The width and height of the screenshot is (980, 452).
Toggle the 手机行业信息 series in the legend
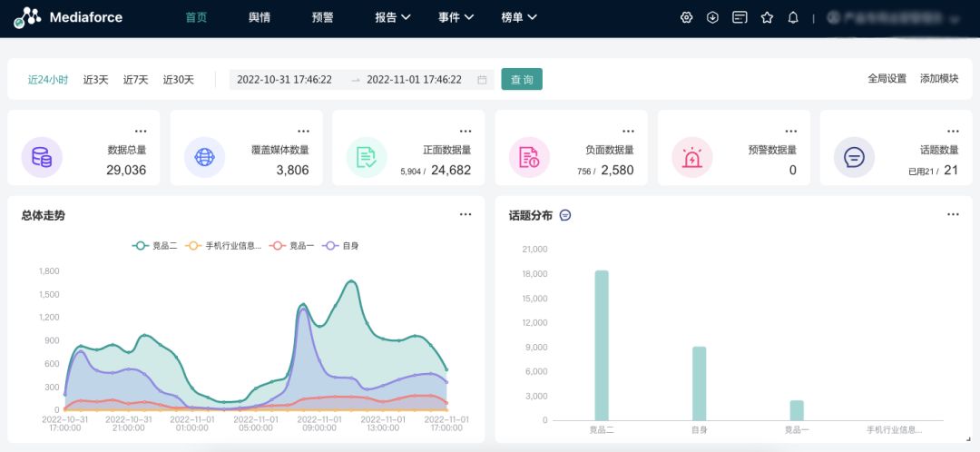(x=224, y=246)
